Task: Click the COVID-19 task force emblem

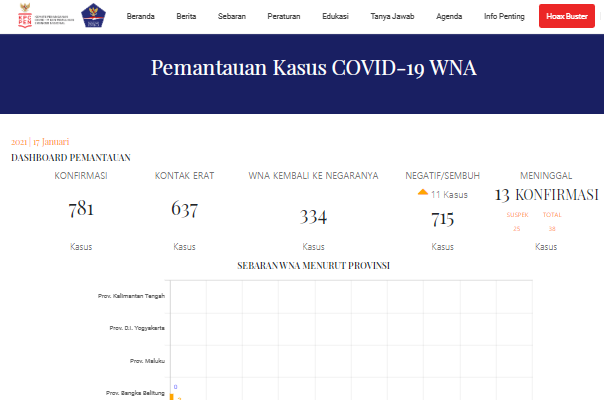Action: [91, 17]
